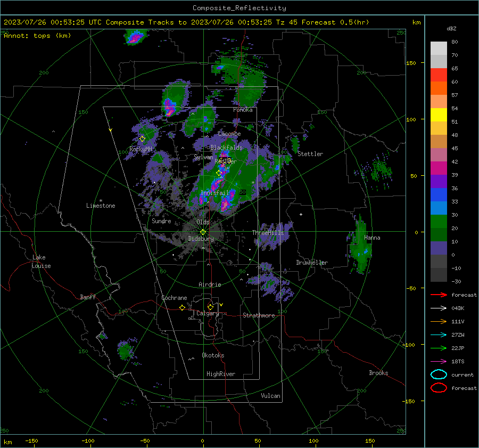Screen dimensions: 479x448
Task: Click the Drumheller city label
Action: coord(312,263)
